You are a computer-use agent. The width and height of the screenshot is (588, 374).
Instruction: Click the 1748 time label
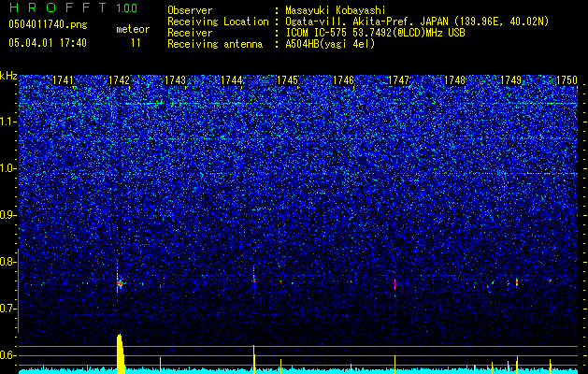[454, 80]
